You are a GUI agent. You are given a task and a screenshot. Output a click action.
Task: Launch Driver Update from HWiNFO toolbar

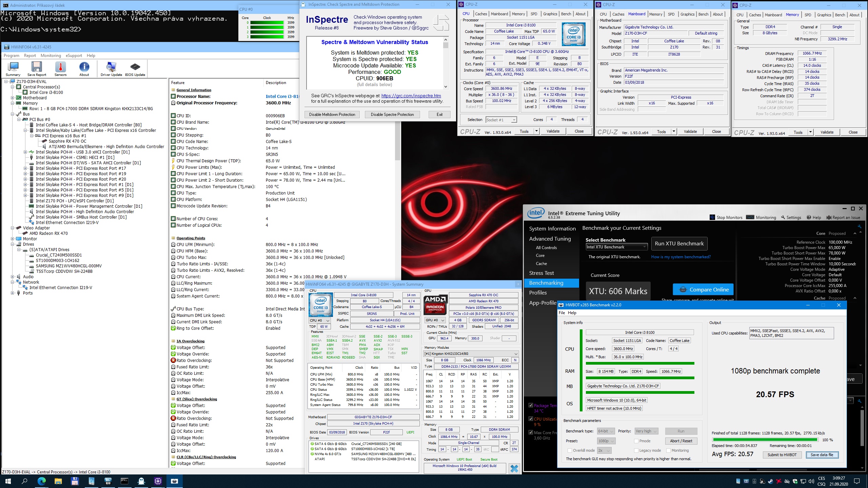(111, 67)
